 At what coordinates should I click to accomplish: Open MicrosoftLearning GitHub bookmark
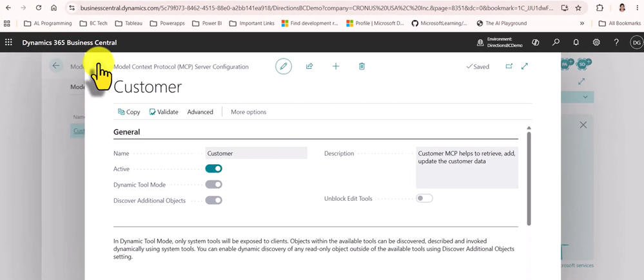click(x=440, y=23)
